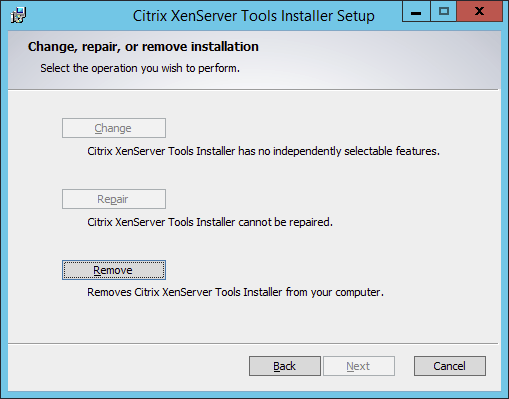Maximize the installer setup window
509x399 pixels.
(444, 12)
